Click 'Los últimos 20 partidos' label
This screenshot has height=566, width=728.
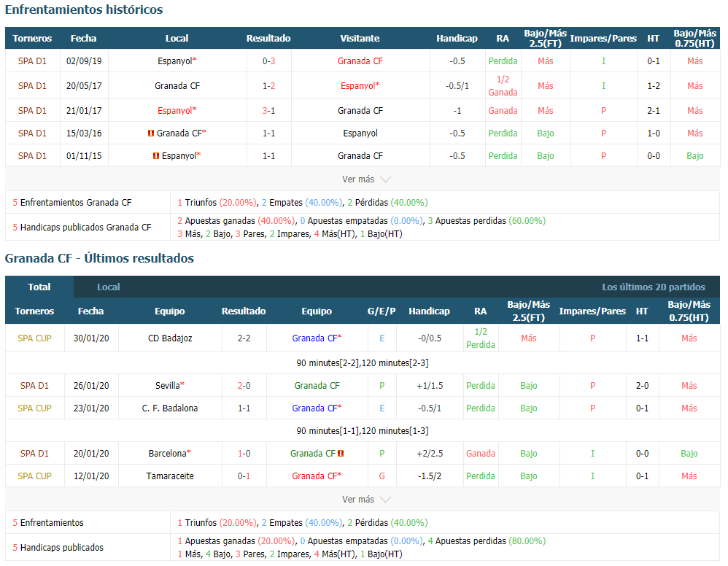coord(654,287)
